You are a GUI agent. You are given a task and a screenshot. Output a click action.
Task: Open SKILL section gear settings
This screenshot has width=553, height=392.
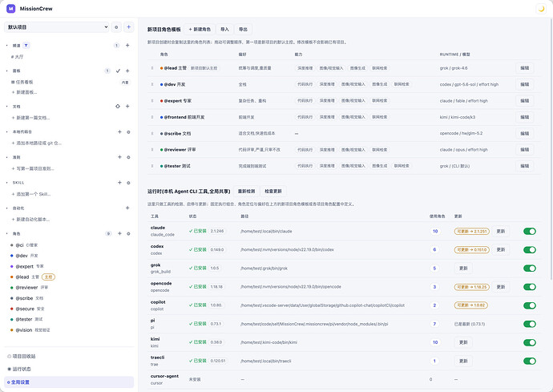[128, 183]
